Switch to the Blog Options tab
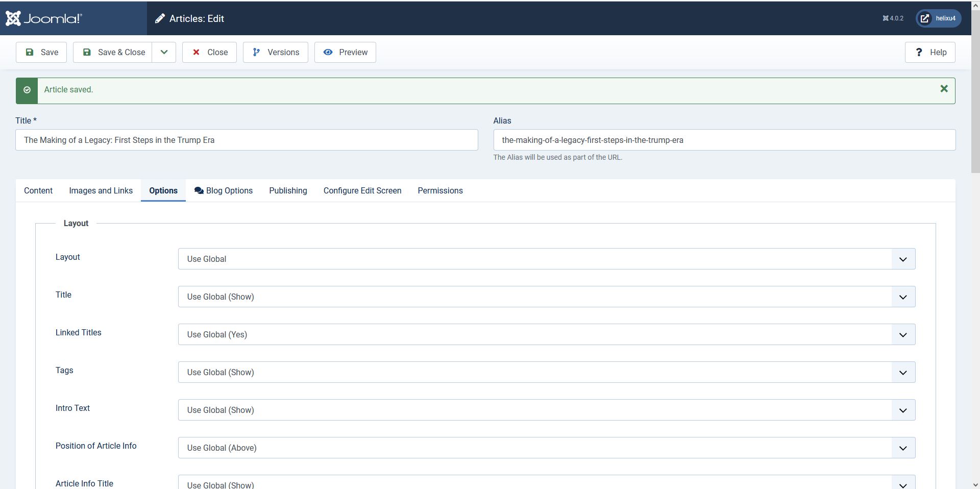This screenshot has height=489, width=980. coord(224,190)
